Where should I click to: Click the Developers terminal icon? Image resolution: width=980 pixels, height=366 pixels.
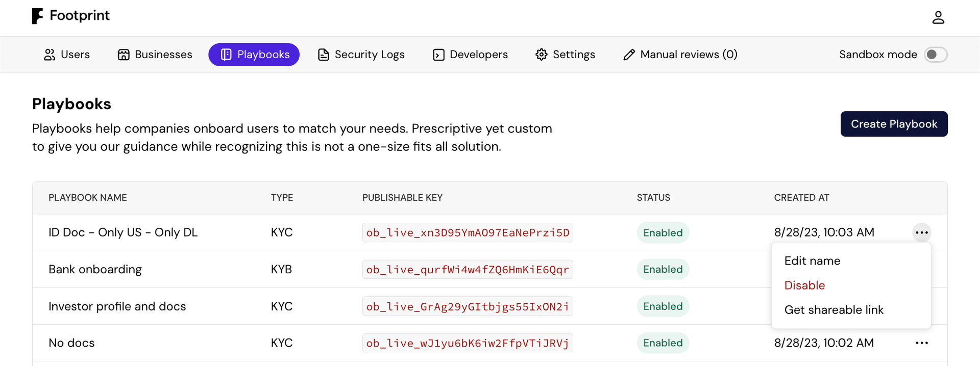(x=438, y=55)
